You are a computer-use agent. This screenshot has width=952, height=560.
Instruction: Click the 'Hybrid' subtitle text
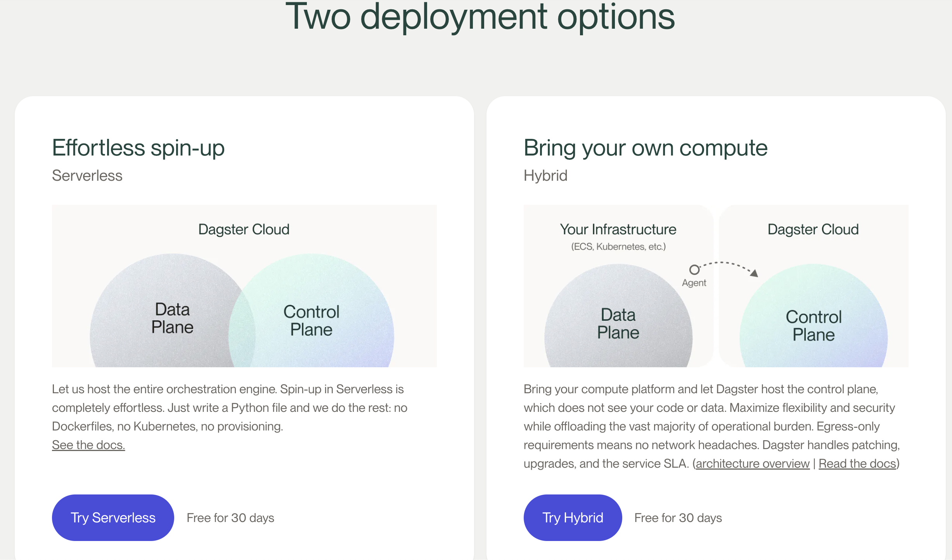point(545,175)
